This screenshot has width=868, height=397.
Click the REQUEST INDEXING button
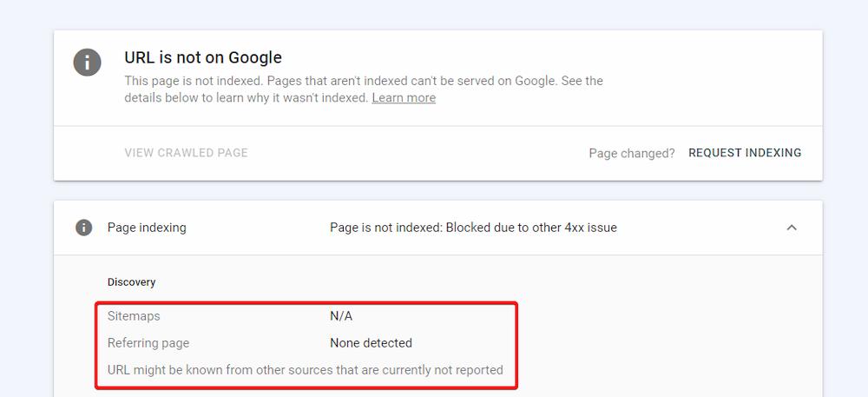tap(745, 153)
